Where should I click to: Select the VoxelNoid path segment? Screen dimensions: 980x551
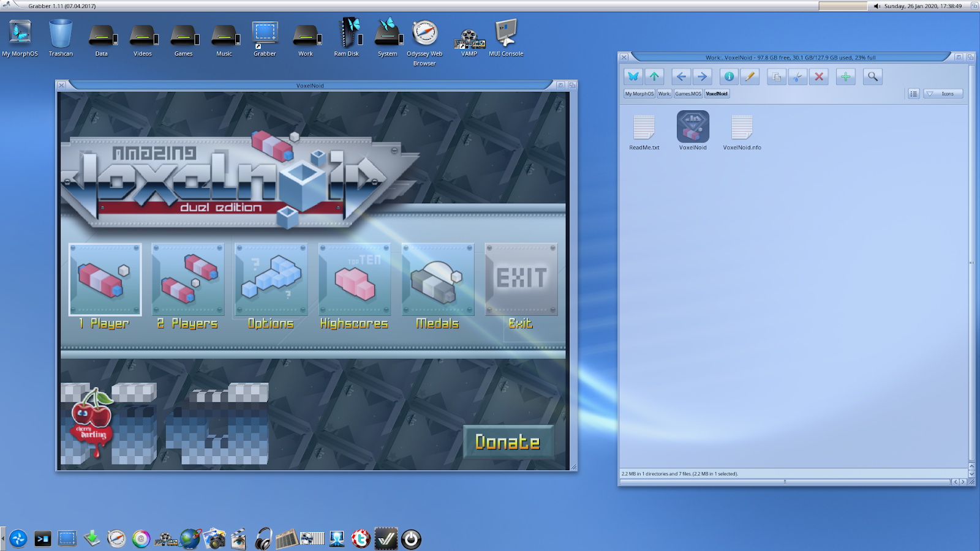pyautogui.click(x=717, y=94)
